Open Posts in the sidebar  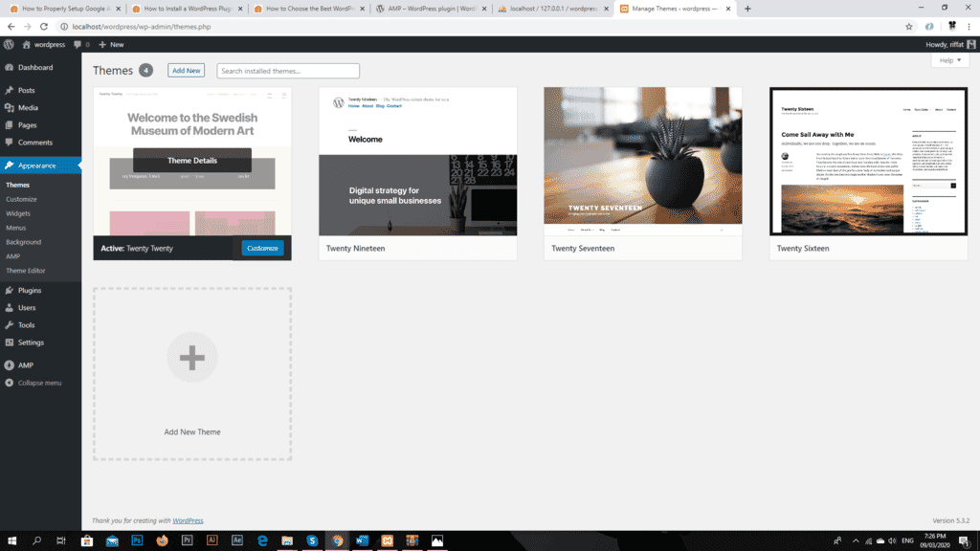click(26, 91)
